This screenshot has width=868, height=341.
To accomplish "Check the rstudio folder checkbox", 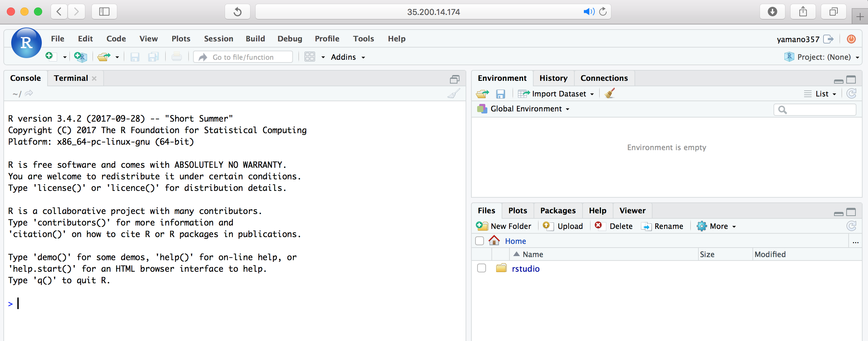I will [x=482, y=268].
